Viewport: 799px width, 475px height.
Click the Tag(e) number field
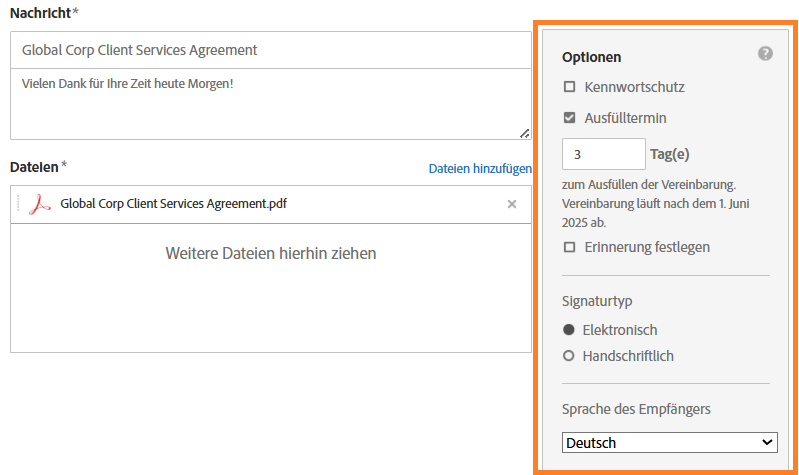coord(604,154)
